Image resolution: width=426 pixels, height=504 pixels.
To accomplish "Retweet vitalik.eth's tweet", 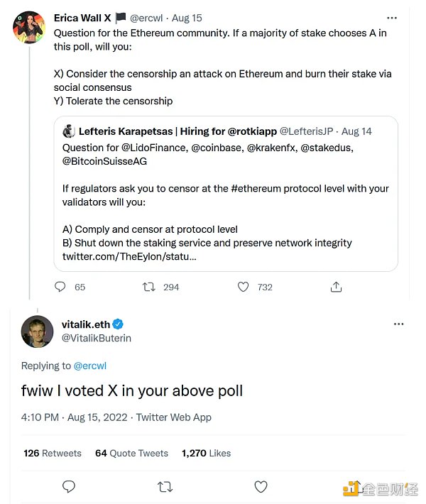I will tap(165, 486).
